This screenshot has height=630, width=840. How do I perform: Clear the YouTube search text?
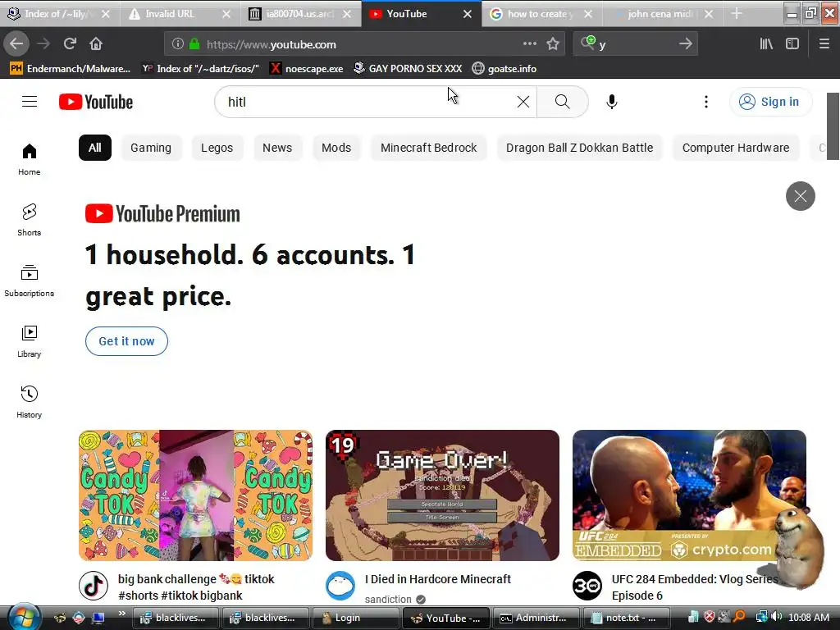point(523,102)
